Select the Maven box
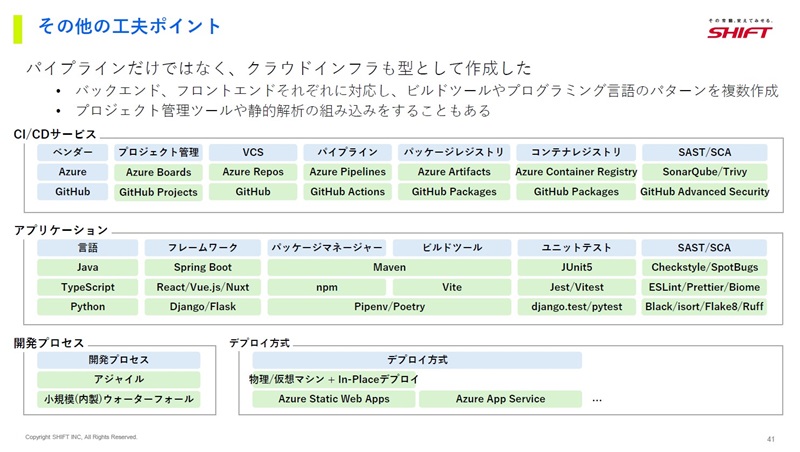The height and width of the screenshot is (452, 800). [x=389, y=267]
